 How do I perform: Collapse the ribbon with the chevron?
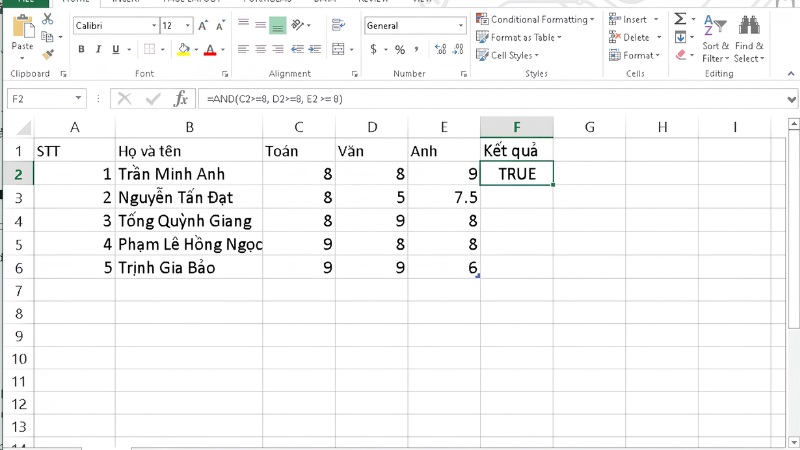(x=791, y=73)
